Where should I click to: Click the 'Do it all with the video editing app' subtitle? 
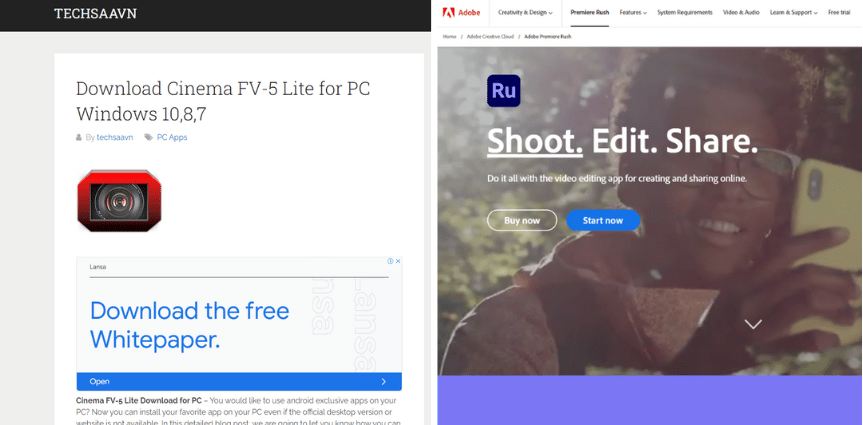pyautogui.click(x=617, y=179)
